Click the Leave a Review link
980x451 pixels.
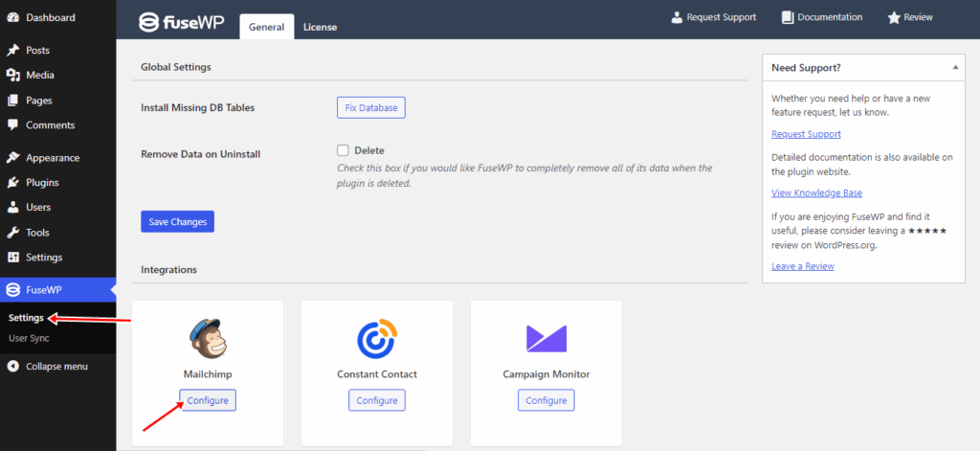803,266
